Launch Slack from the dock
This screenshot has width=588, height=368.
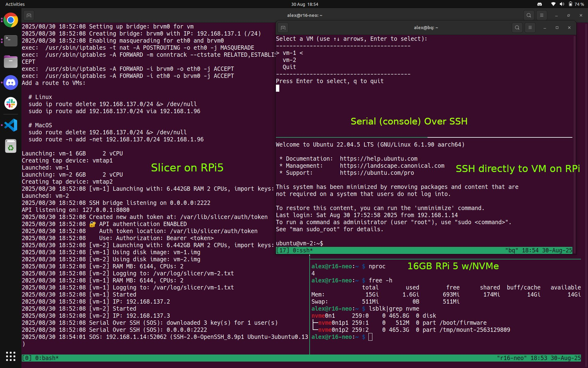[x=11, y=103]
